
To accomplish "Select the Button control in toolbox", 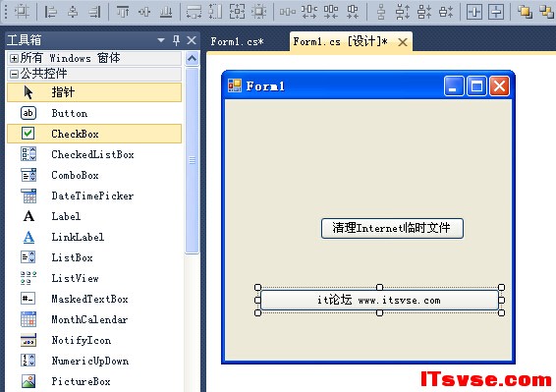I will point(94,113).
